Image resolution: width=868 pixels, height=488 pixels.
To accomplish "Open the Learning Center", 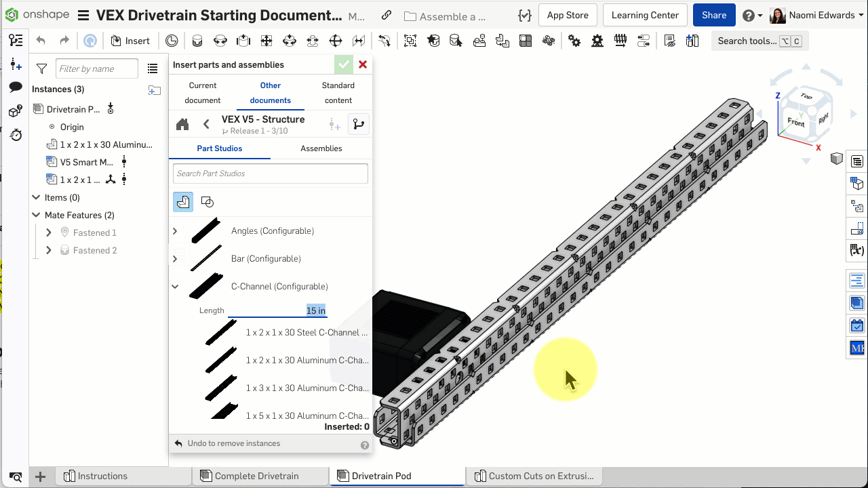I will 644,15.
